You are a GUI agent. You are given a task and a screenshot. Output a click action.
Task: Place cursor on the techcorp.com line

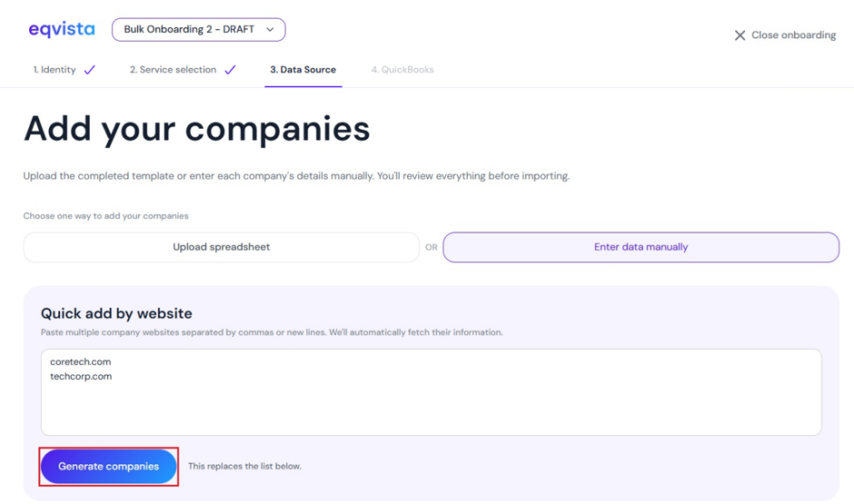(81, 377)
